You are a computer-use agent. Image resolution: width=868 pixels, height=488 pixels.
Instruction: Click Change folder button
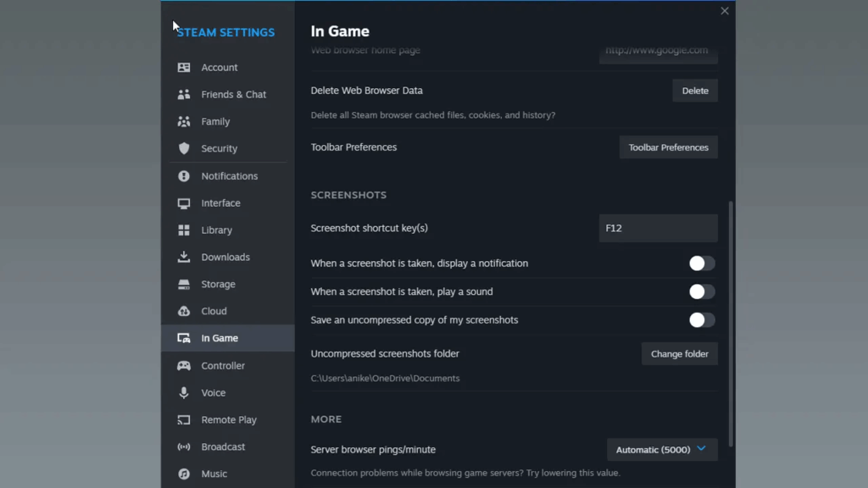(x=679, y=354)
